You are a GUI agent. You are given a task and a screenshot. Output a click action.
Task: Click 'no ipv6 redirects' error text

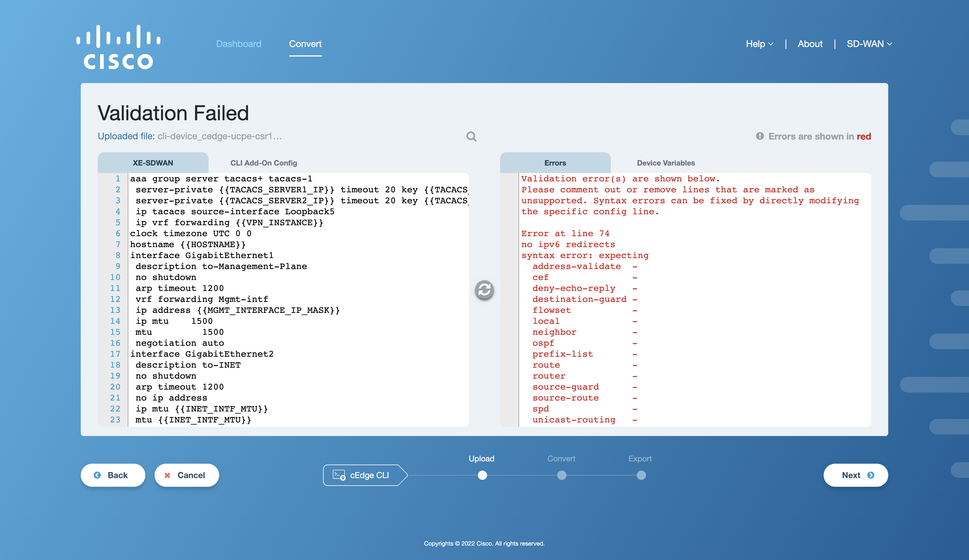point(568,244)
